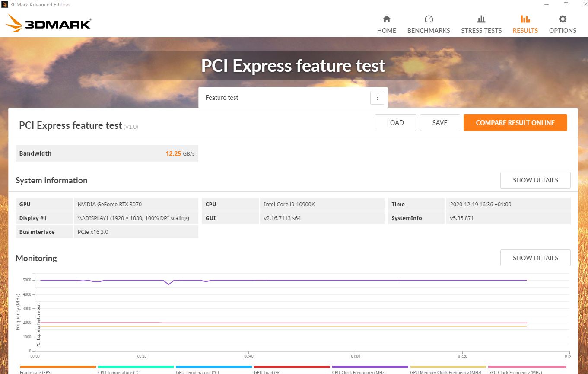Click the 3DMark app icon in title bar
Viewport: 588px width, 374px height.
coord(5,5)
